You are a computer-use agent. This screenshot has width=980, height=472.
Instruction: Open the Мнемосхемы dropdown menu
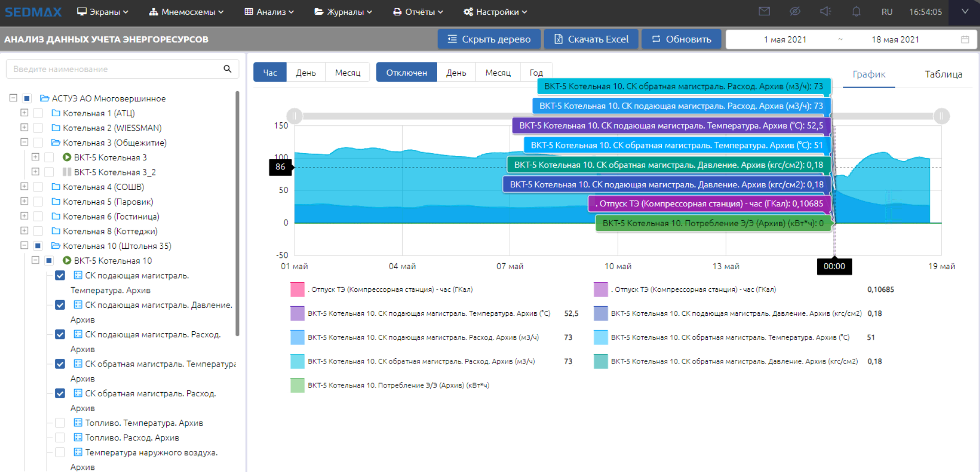click(x=186, y=12)
